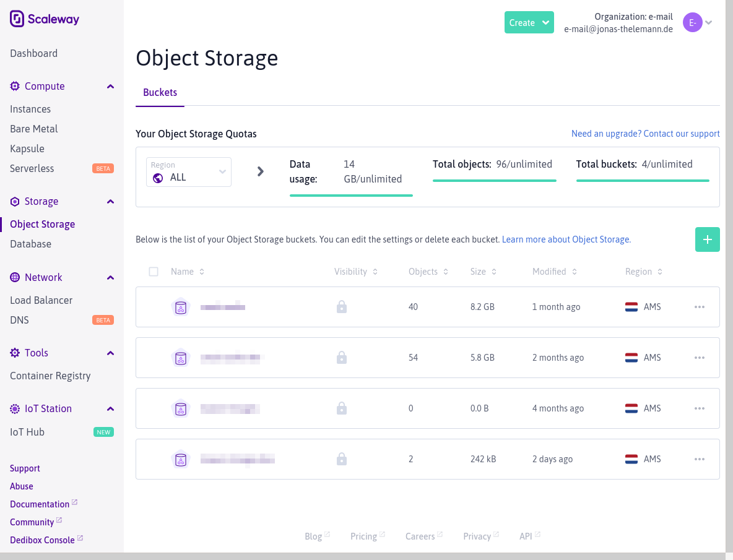
Task: Collapse the Network sidebar section
Action: [110, 278]
